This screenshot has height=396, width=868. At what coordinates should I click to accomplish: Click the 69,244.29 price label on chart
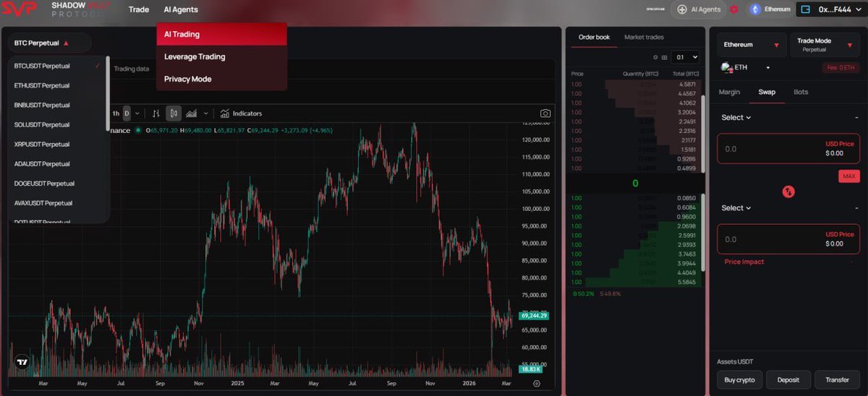534,316
